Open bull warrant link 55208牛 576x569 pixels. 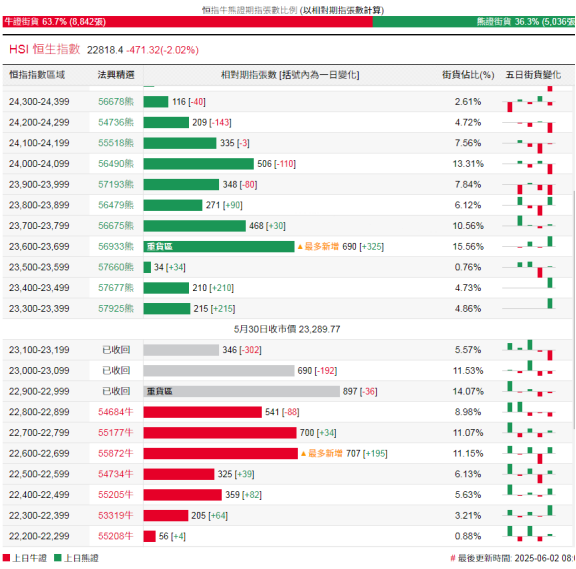[x=115, y=536]
